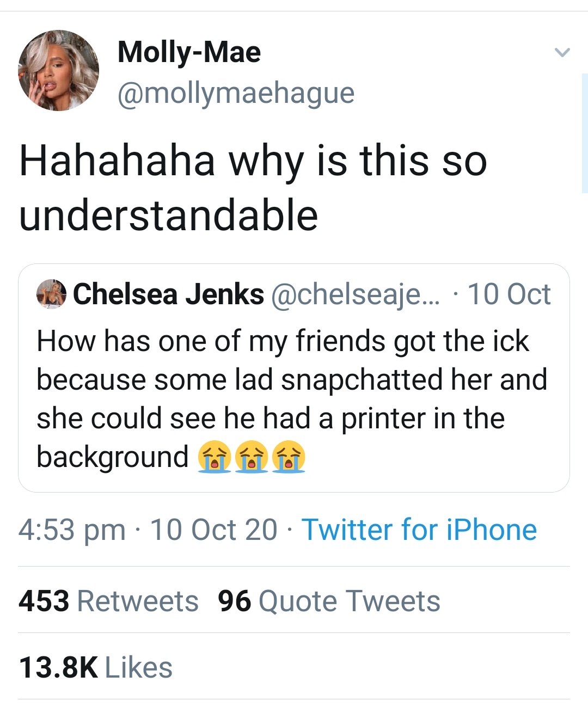The height and width of the screenshot is (707, 588).
Task: Open the @mollymaehague handle link
Action: coord(236,93)
